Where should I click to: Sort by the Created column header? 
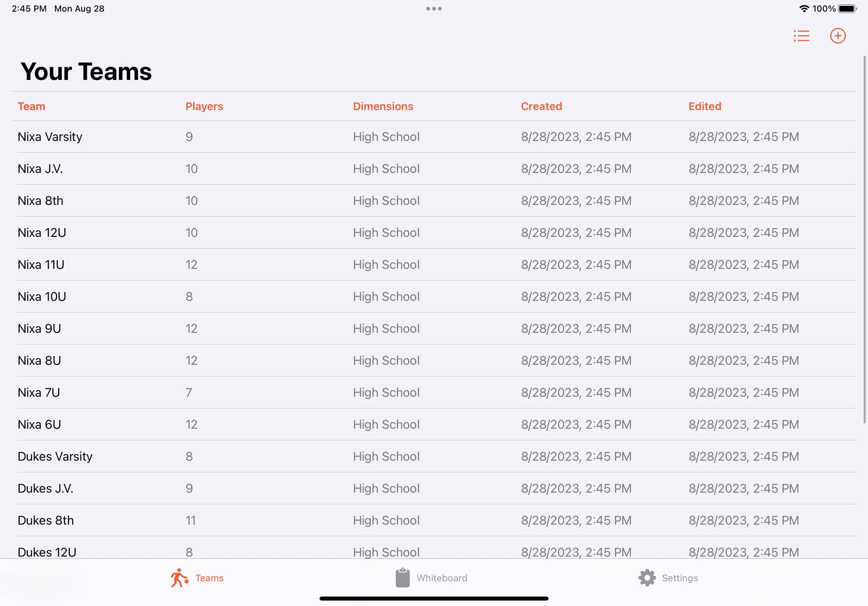[x=541, y=106]
